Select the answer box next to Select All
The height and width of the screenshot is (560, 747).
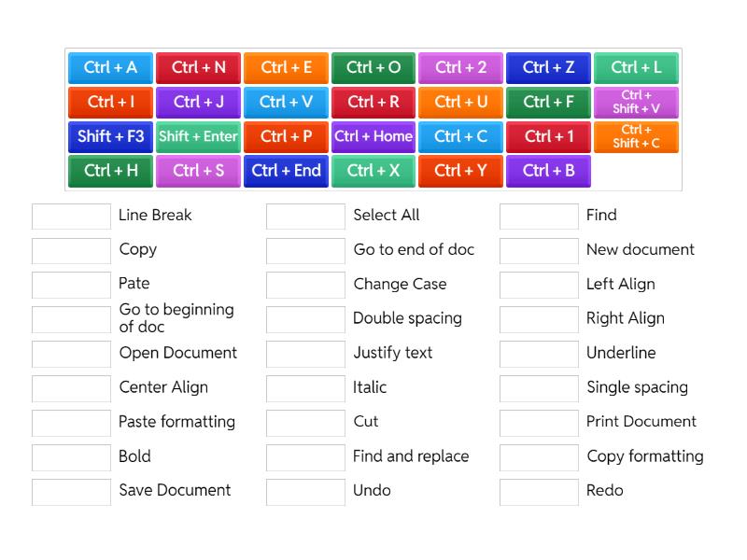(x=305, y=217)
